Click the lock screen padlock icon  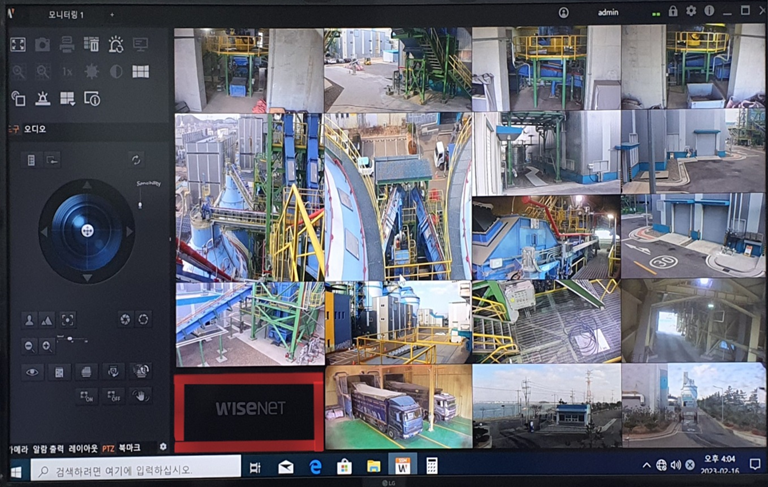(x=672, y=12)
